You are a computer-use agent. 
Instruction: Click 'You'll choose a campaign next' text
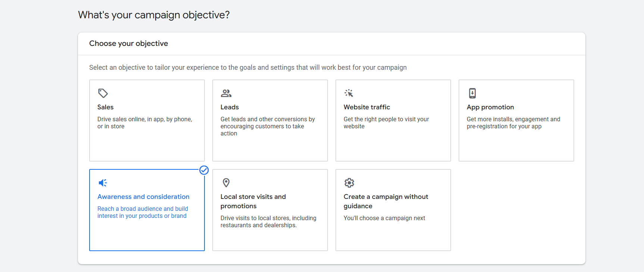384,218
